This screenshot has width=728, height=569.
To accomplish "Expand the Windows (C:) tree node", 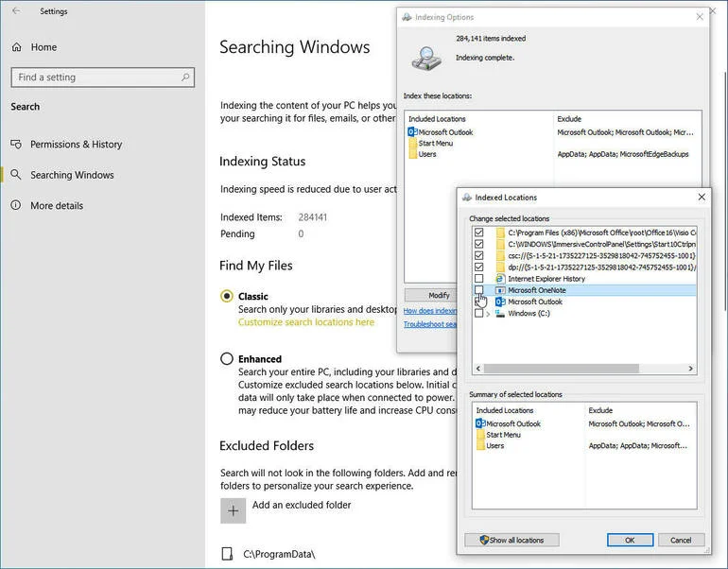I will [488, 314].
